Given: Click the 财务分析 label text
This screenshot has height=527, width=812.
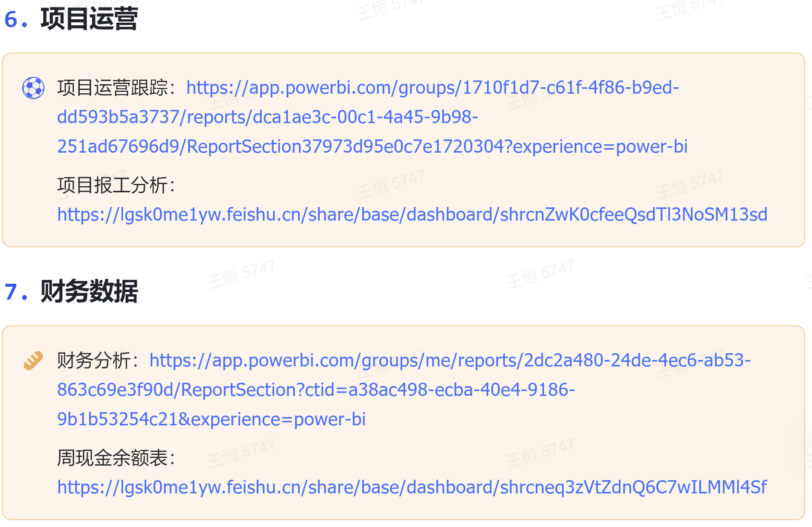Looking at the screenshot, I should pos(94,360).
